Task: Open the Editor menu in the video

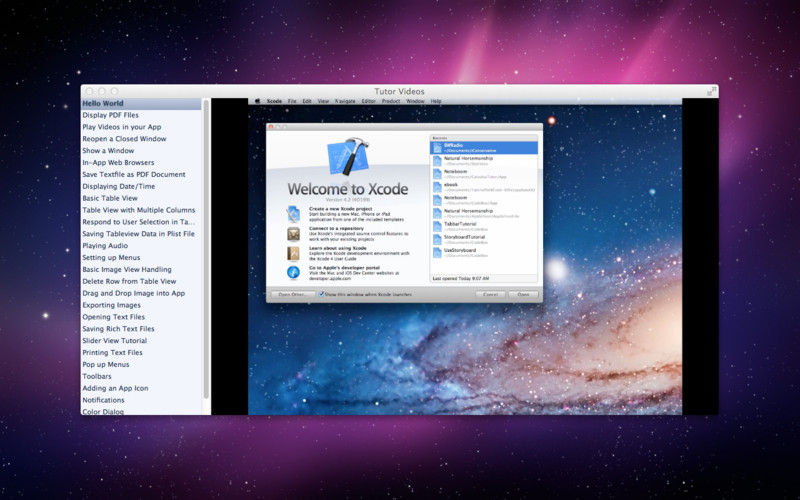Action: [x=368, y=101]
